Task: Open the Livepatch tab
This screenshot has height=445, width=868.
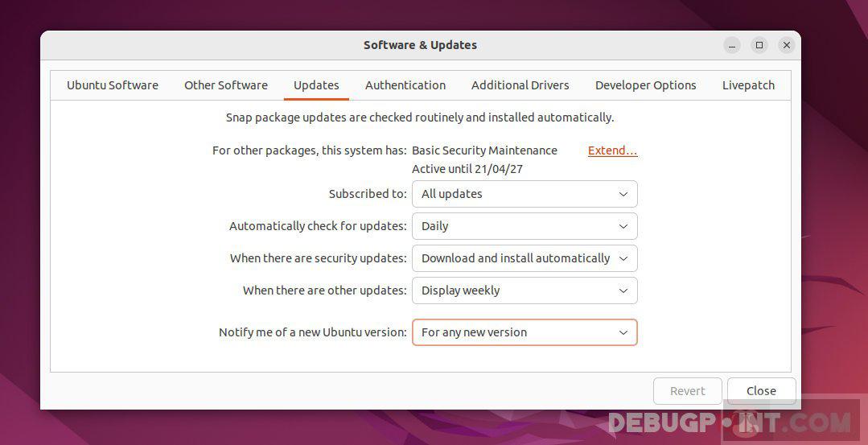Action: tap(748, 85)
